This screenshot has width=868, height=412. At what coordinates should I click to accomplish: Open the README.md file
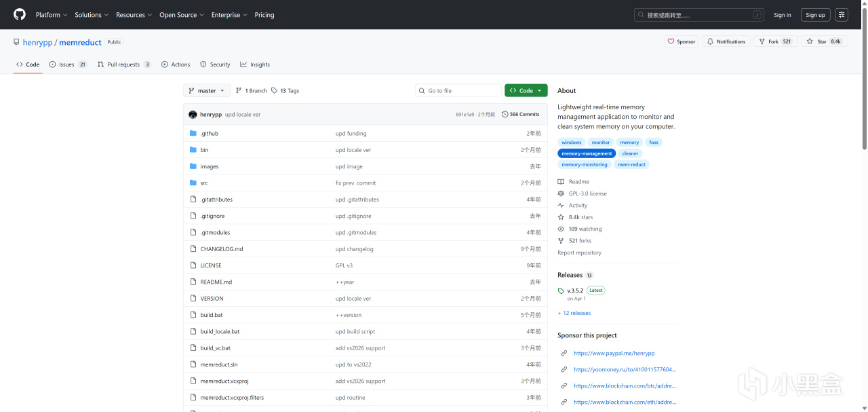click(216, 282)
